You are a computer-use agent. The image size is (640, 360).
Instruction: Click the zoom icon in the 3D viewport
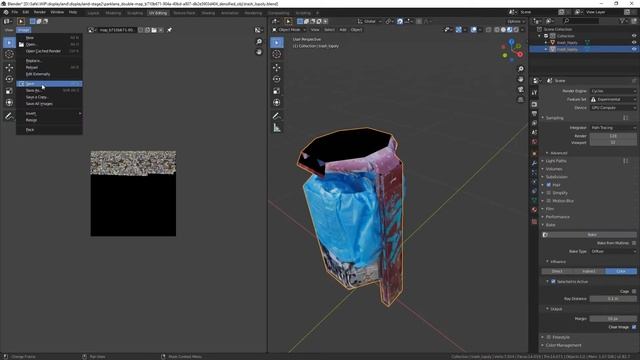coord(520,69)
